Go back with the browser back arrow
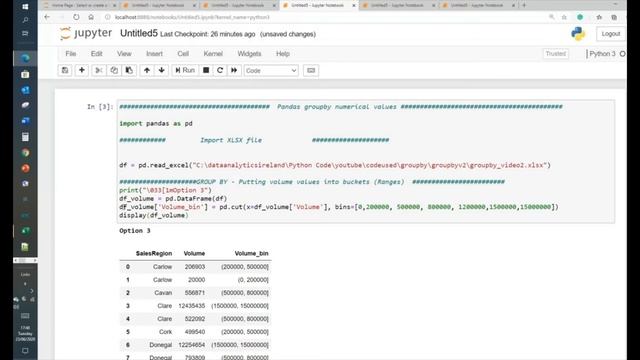 pyautogui.click(x=47, y=17)
